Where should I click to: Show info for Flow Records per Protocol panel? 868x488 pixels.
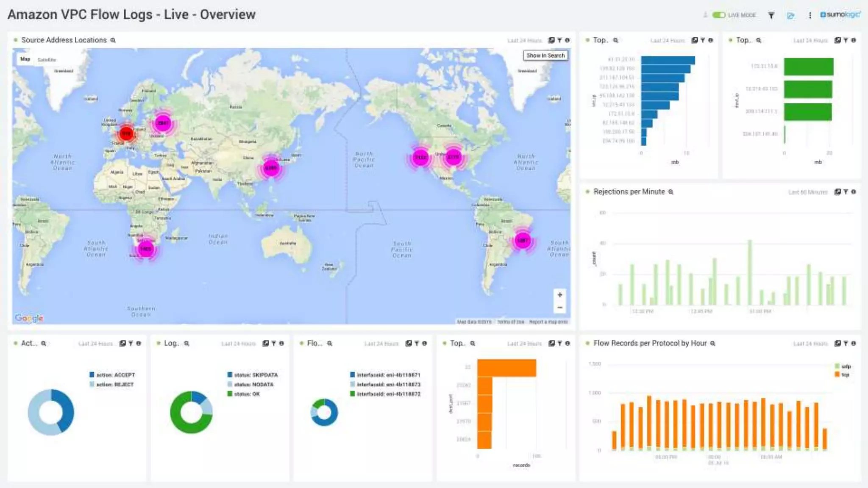(x=854, y=344)
